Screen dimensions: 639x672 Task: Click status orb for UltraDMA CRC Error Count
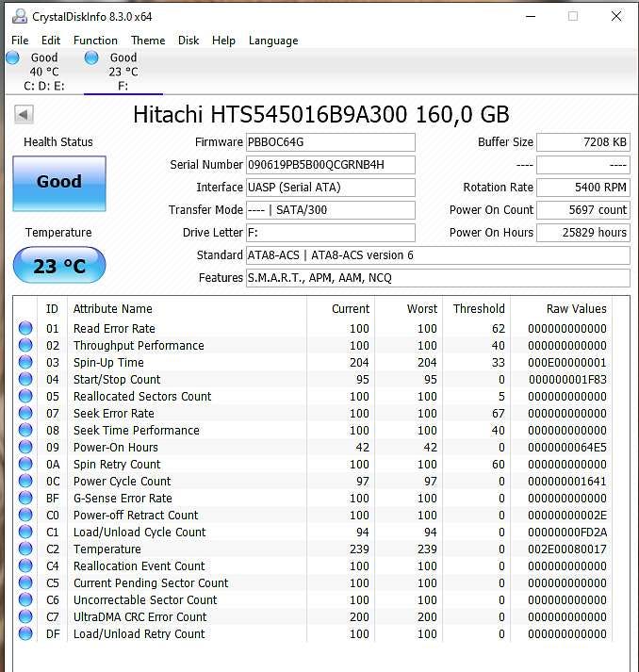[x=25, y=617]
